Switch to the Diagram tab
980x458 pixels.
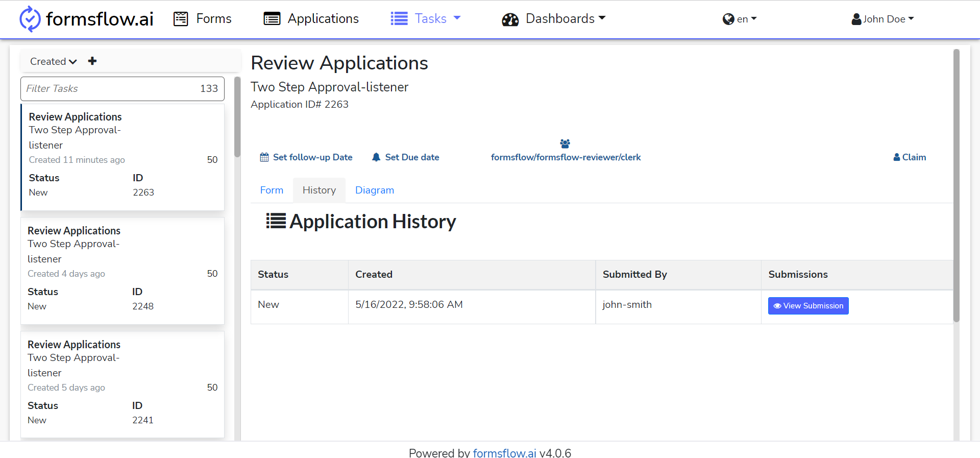[x=375, y=190]
